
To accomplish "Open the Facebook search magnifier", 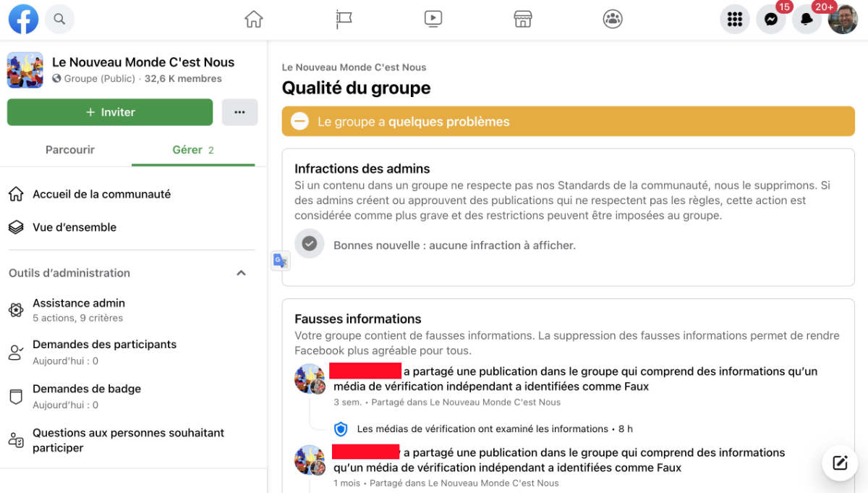I will coord(59,19).
